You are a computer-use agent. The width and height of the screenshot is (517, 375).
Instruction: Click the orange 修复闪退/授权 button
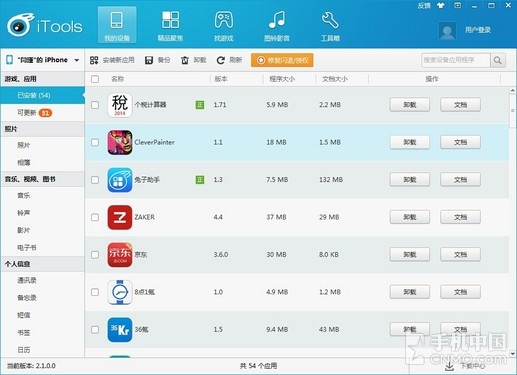[282, 60]
